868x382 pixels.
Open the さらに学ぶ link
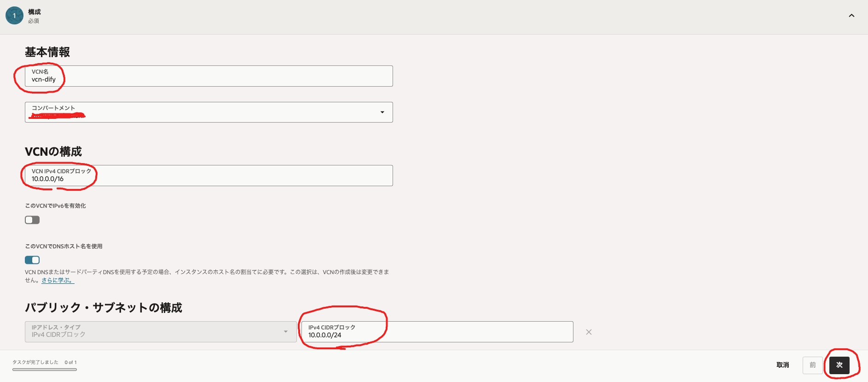pos(58,280)
